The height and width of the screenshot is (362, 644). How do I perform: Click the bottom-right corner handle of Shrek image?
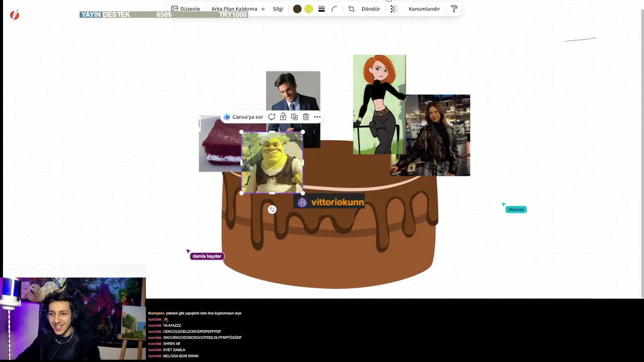[x=303, y=193]
